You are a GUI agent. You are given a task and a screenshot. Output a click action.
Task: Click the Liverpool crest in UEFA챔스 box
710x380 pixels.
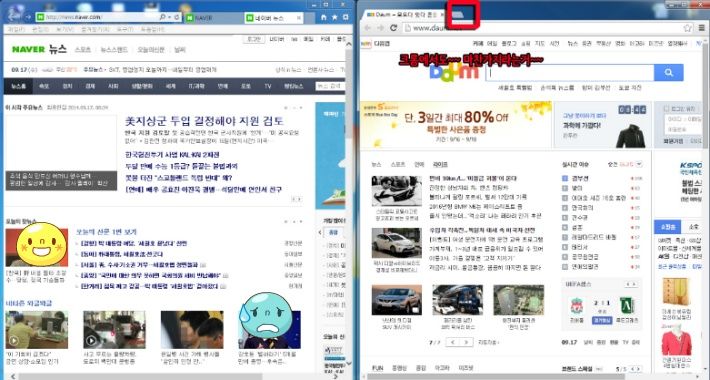point(576,306)
